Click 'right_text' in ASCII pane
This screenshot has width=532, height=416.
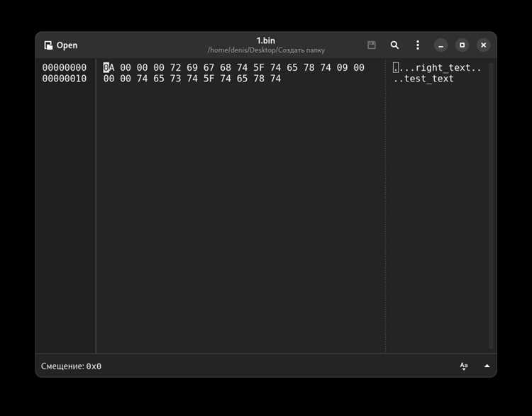443,68
